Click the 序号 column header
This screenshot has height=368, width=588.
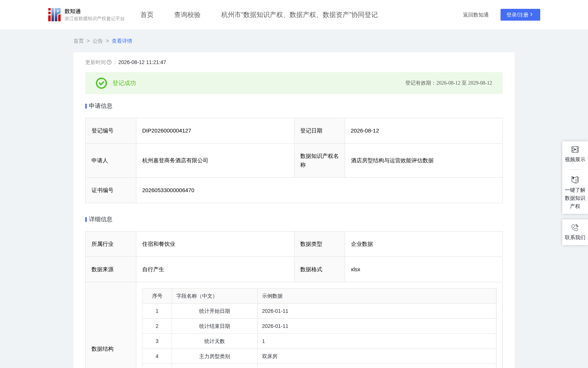point(157,296)
